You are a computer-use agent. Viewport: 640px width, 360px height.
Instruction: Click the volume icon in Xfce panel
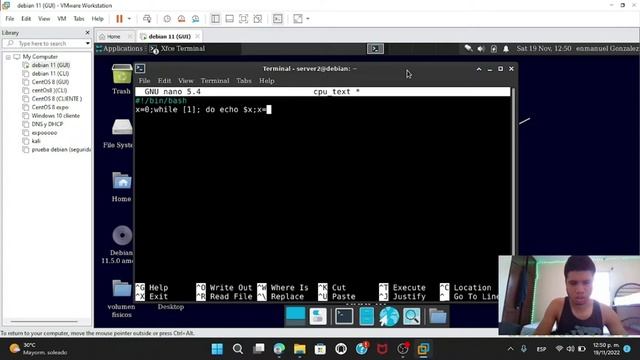481,49
